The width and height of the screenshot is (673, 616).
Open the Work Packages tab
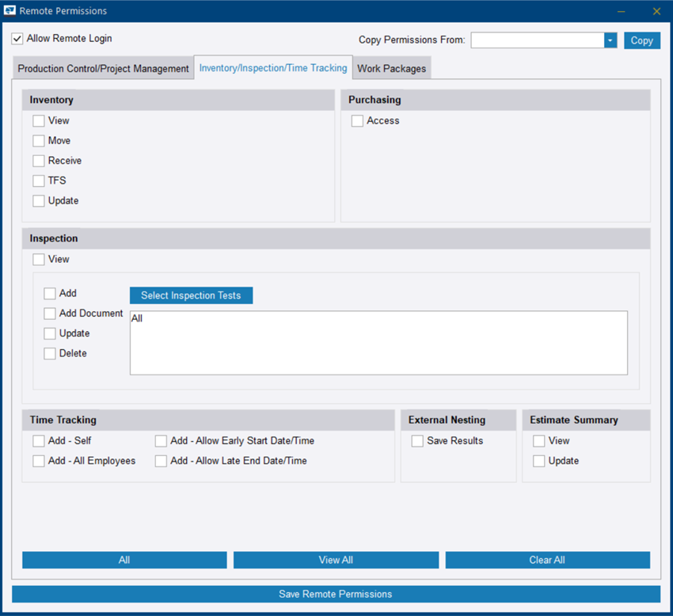coord(391,69)
